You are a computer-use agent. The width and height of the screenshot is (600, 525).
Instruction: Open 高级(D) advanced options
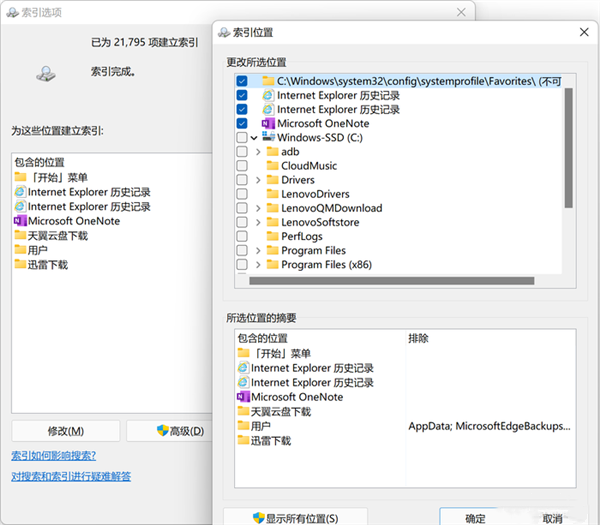[167, 431]
